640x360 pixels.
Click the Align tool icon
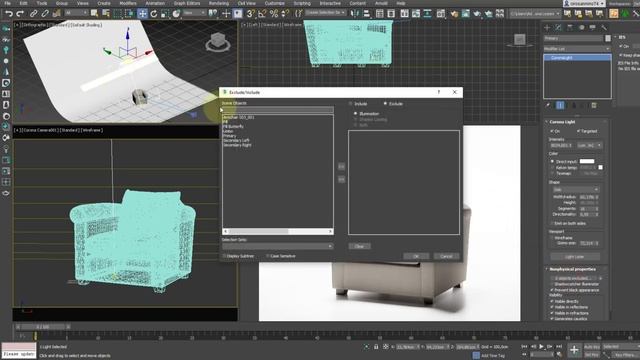pyautogui.click(x=367, y=13)
